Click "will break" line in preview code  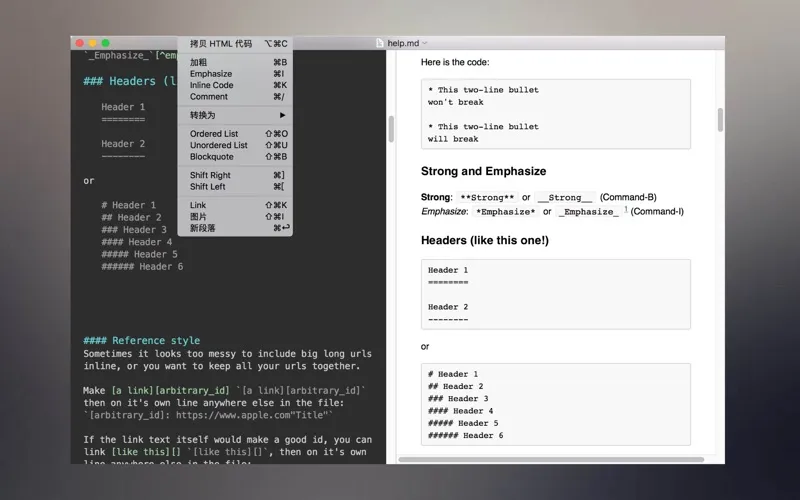(x=453, y=139)
